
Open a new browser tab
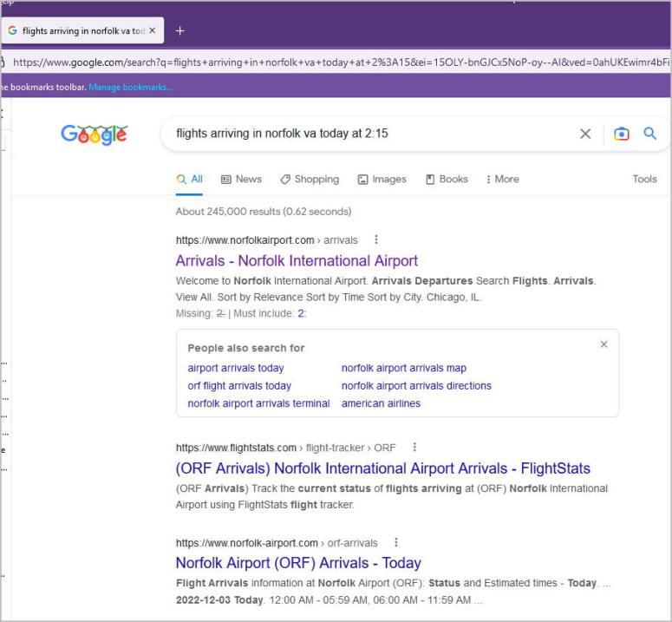[180, 30]
